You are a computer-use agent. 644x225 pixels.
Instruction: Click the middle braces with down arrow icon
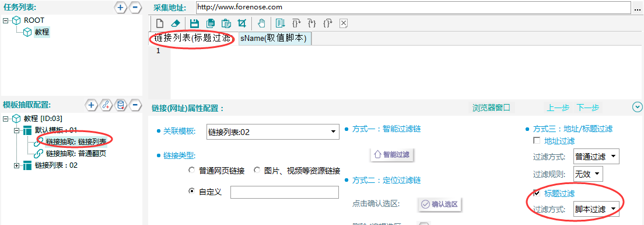(311, 23)
